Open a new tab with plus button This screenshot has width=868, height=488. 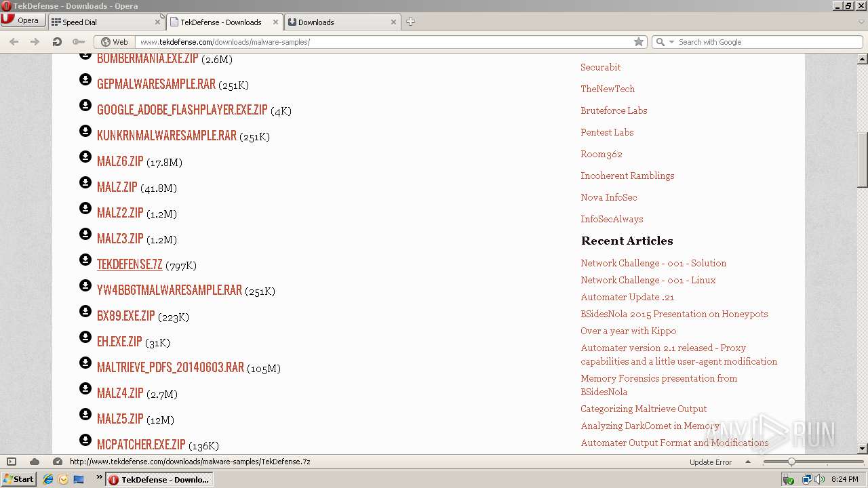coord(410,22)
